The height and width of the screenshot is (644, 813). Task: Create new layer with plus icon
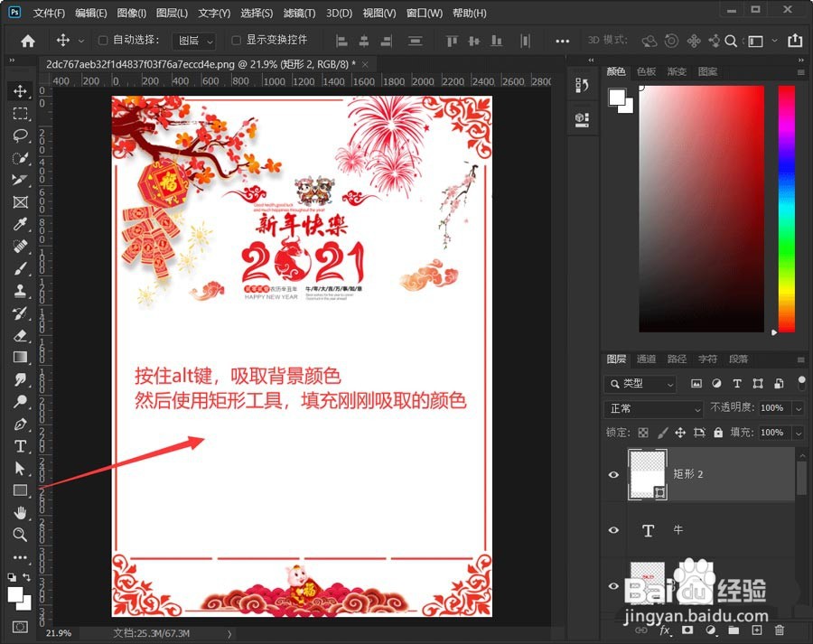click(x=756, y=630)
